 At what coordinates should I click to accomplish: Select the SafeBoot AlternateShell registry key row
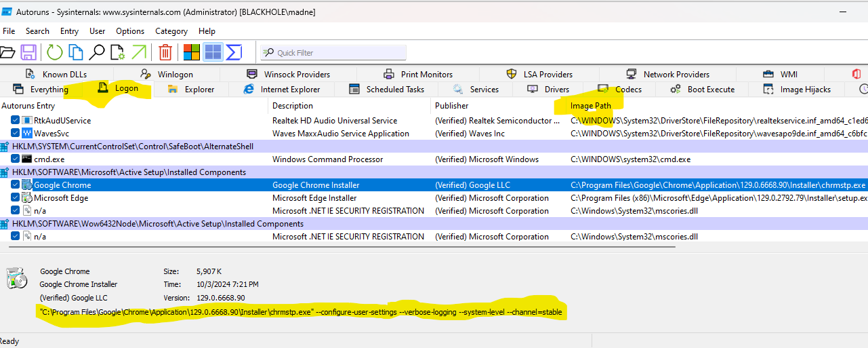[434, 147]
